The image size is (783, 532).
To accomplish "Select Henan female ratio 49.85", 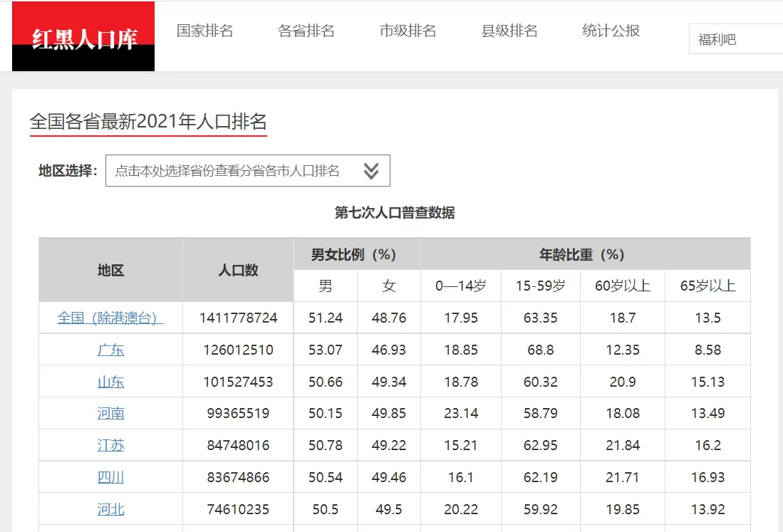I will coord(389,413).
